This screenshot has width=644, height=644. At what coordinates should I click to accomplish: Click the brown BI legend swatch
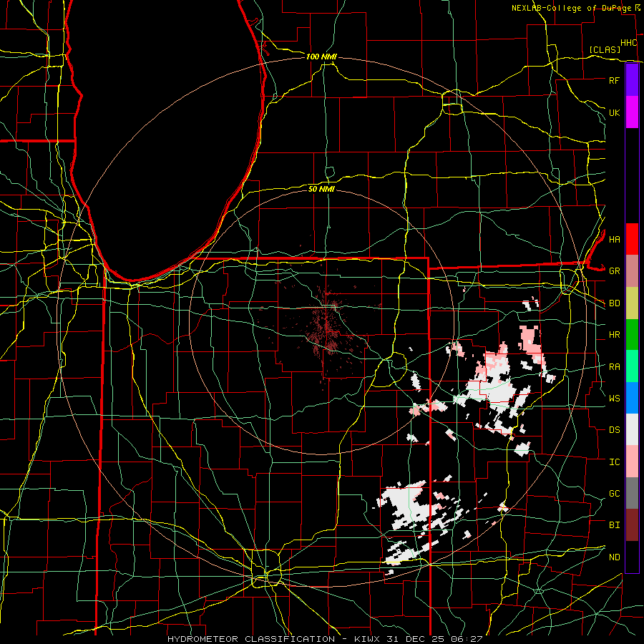632,525
